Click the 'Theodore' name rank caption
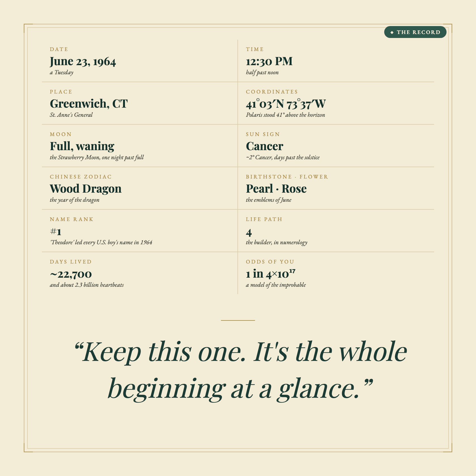The height and width of the screenshot is (476, 476). [x=101, y=242]
